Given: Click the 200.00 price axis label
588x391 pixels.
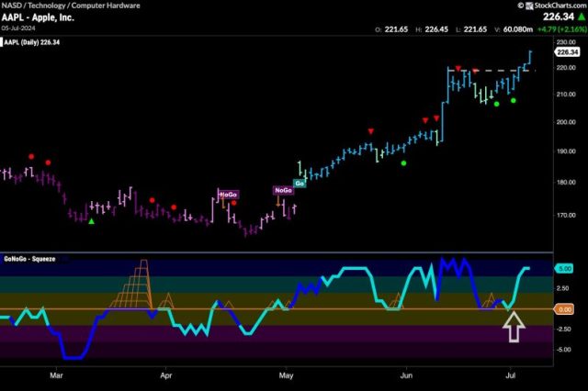Looking at the screenshot, I should (566, 122).
